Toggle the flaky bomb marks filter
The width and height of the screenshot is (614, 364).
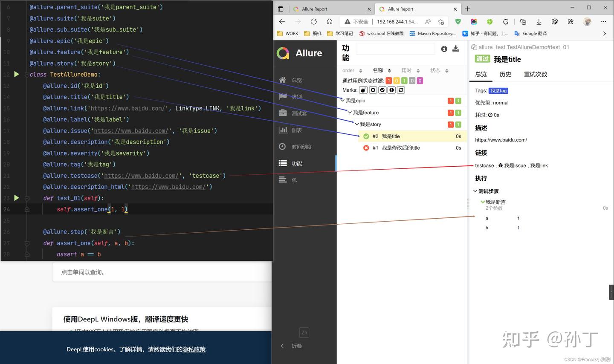[x=363, y=90]
